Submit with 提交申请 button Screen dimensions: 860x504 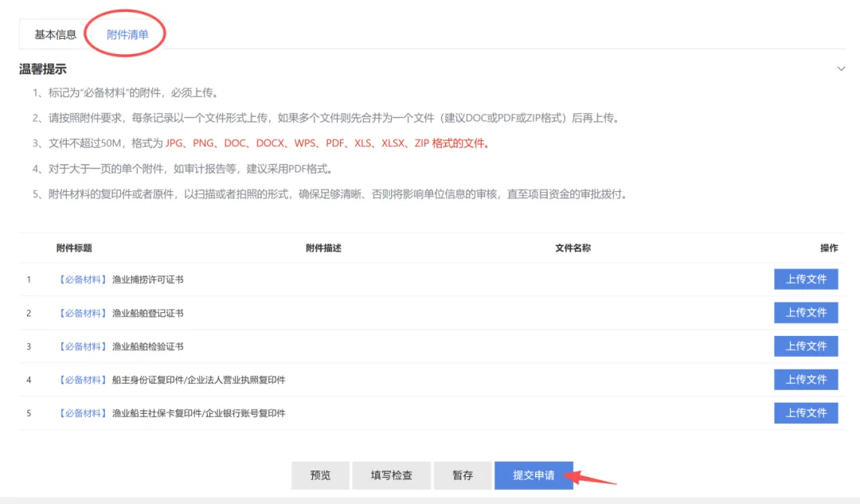534,475
